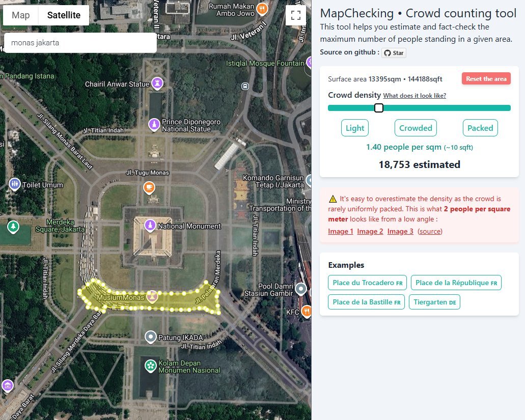Open the Image 3 link
Viewport: 525px width, 420px height.
click(400, 231)
